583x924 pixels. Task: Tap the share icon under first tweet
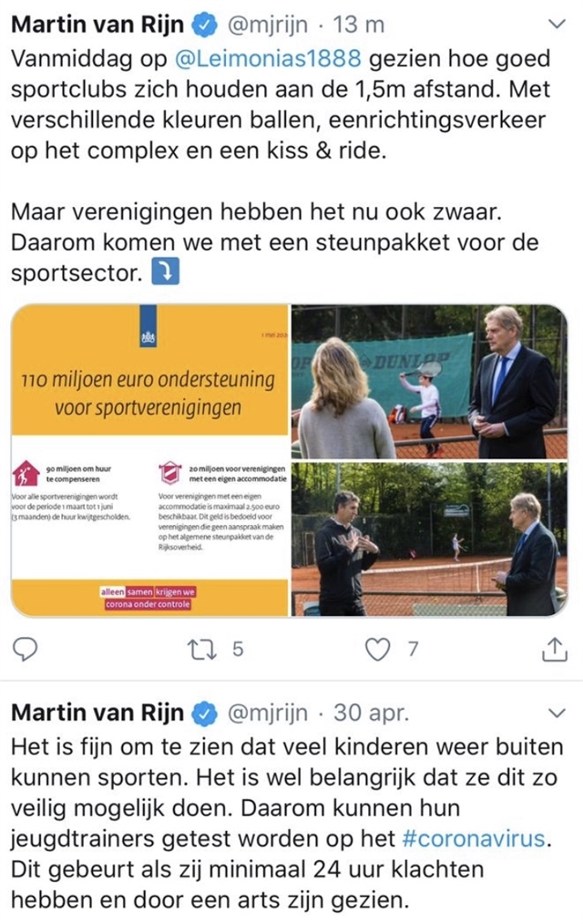point(554,648)
